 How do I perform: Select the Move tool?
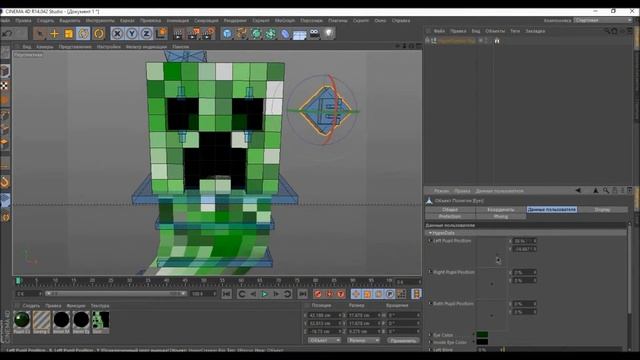click(54, 33)
